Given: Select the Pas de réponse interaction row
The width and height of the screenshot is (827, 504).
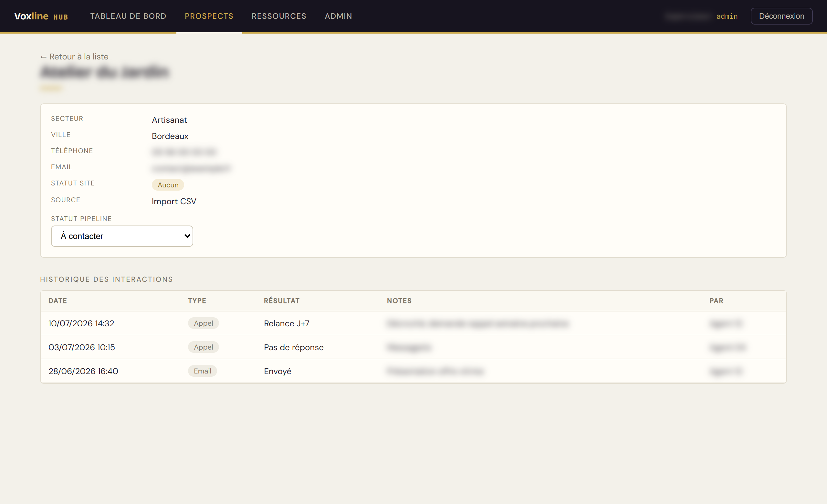Looking at the screenshot, I should click(413, 347).
